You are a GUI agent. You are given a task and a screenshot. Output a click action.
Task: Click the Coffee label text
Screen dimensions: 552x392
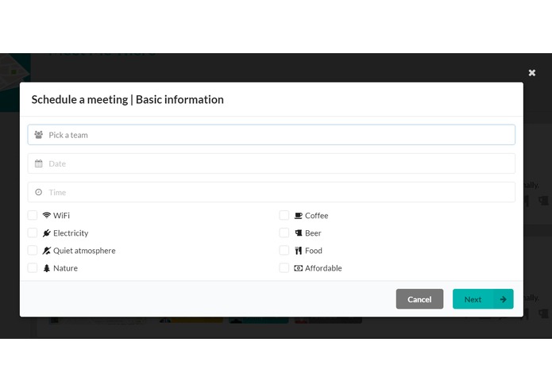316,216
